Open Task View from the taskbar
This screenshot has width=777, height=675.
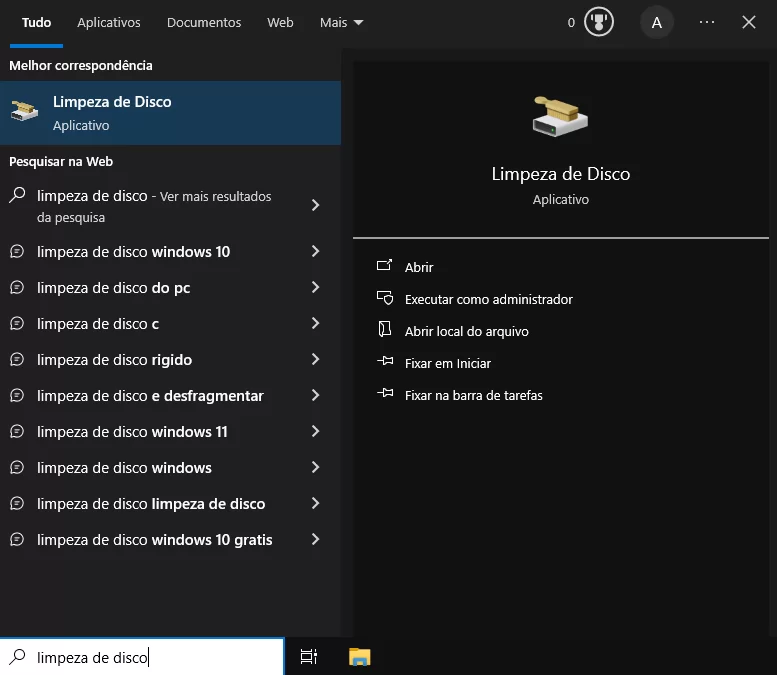(309, 657)
